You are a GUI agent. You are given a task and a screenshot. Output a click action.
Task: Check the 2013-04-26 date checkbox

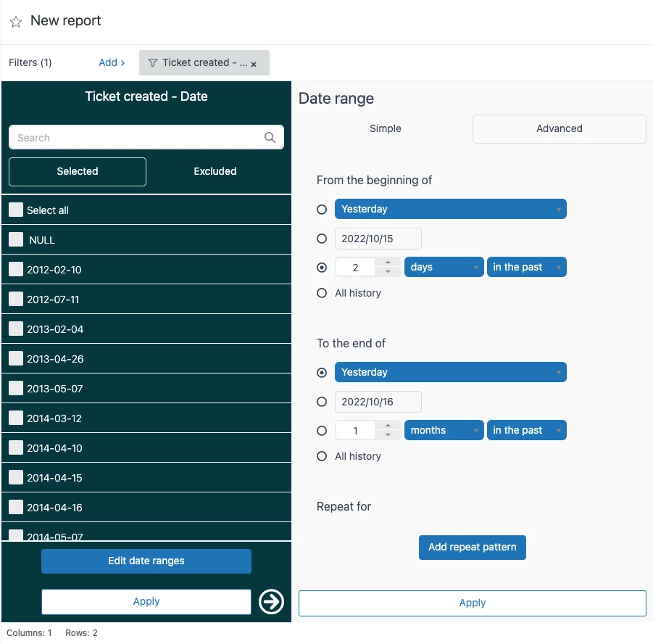click(x=16, y=358)
